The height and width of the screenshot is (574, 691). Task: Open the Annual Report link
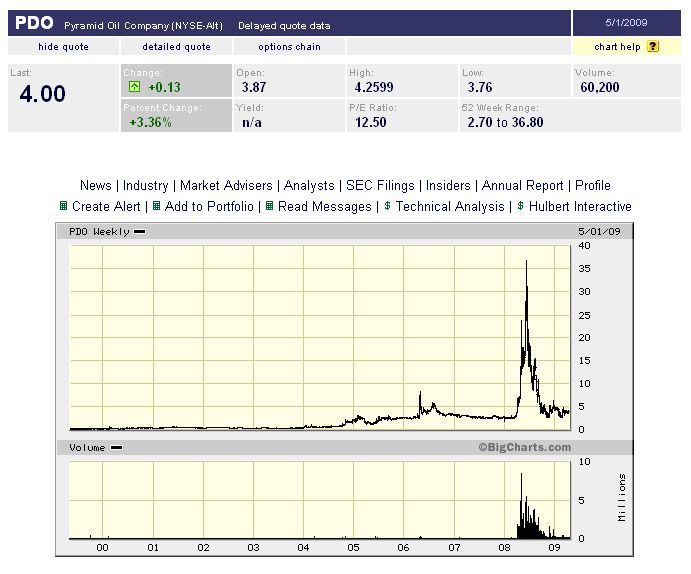coord(522,185)
